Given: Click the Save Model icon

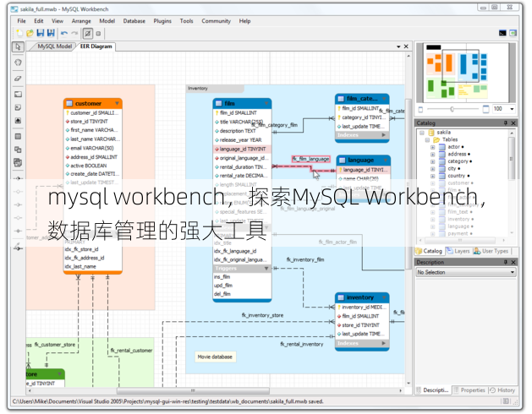Looking at the screenshot, I should pos(41,33).
